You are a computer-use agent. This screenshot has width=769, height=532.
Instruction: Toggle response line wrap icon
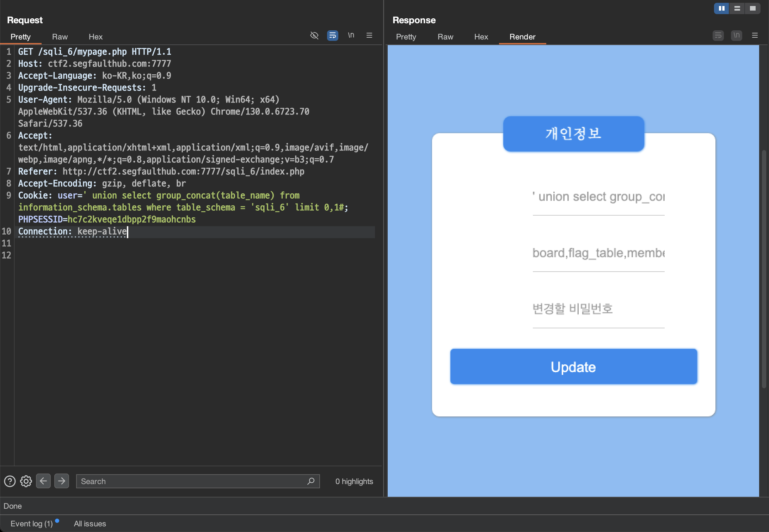pos(718,36)
